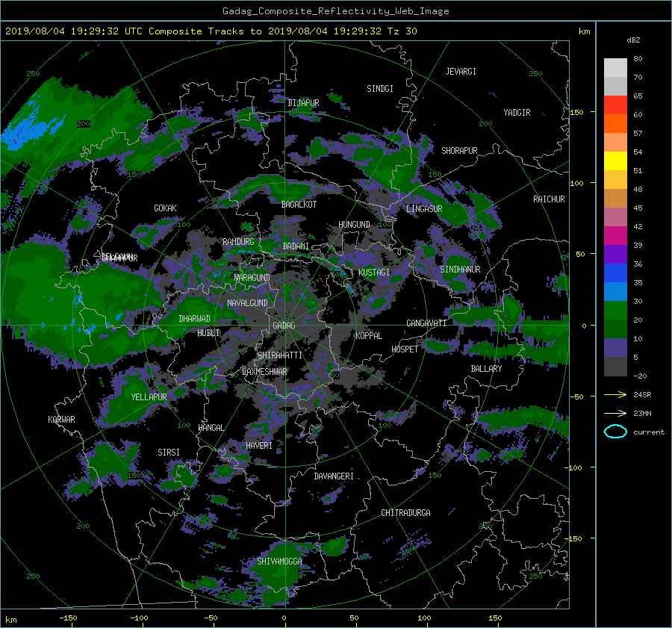
Task: Click the SINDGI city label
Action: pyautogui.click(x=380, y=89)
